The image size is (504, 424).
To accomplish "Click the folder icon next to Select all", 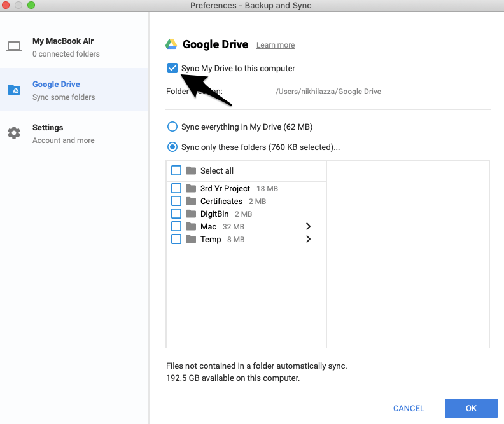I will 191,170.
